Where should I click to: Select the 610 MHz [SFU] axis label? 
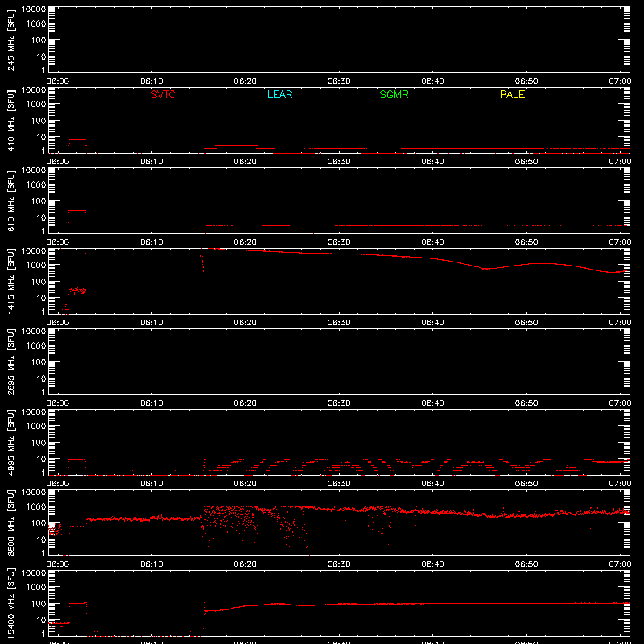[x=11, y=200]
